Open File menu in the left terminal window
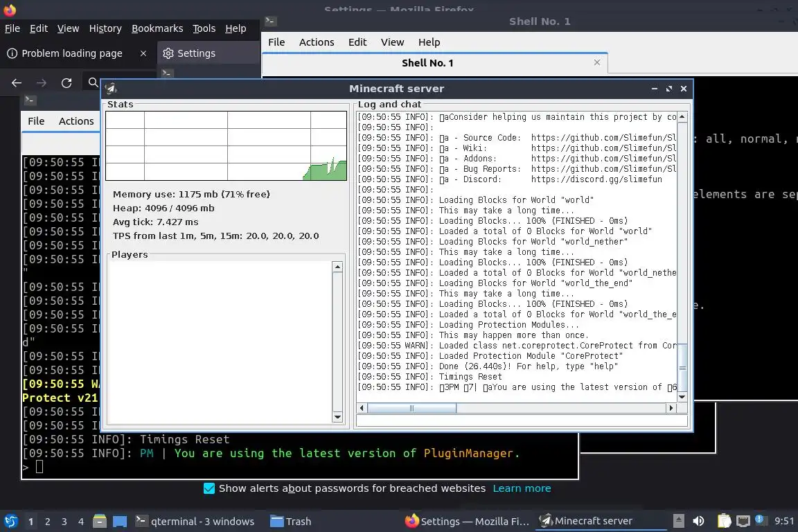 [36, 121]
